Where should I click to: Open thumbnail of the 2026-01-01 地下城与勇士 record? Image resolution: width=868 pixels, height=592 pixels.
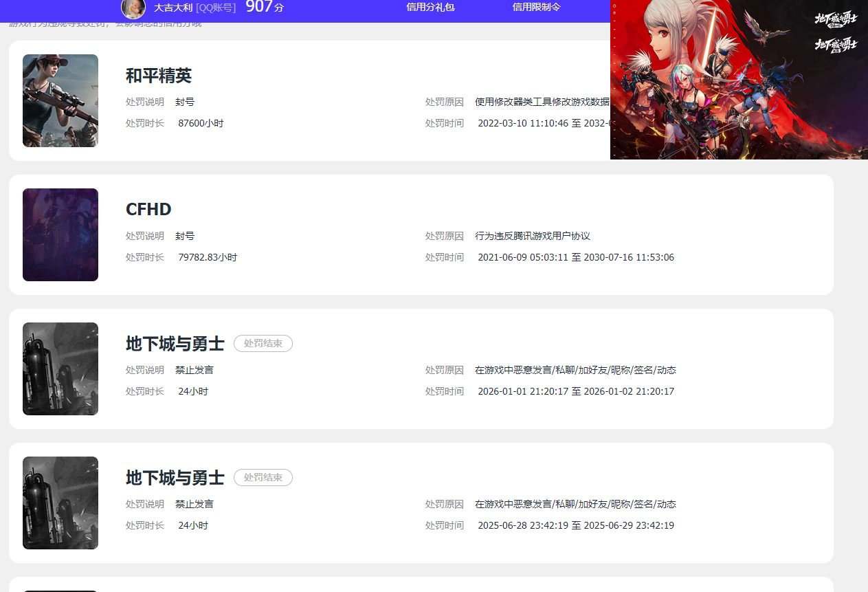[60, 369]
